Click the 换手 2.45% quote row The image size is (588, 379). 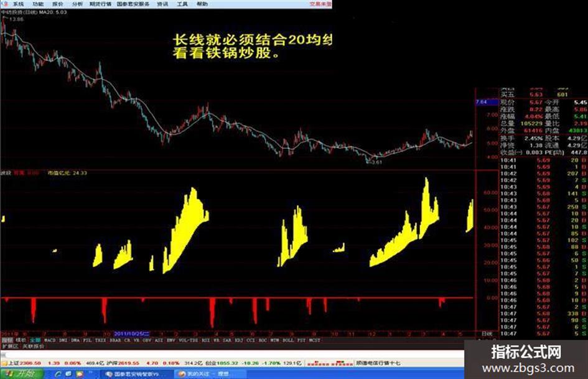pos(521,138)
